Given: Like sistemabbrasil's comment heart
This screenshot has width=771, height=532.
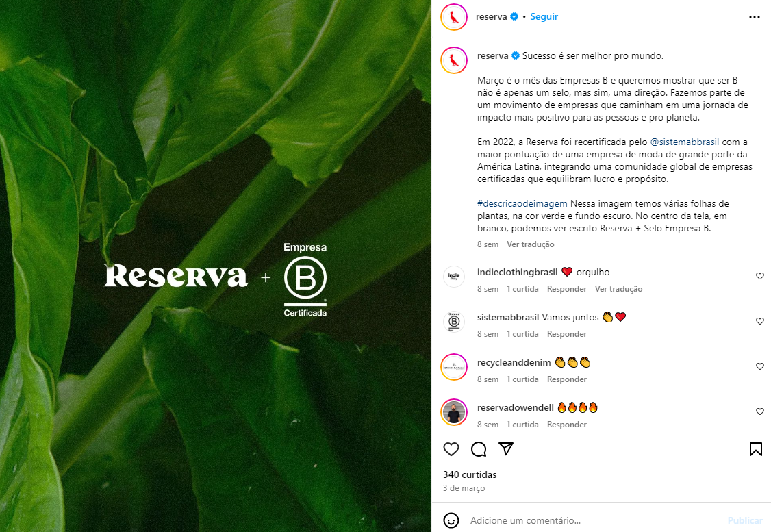Looking at the screenshot, I should coord(759,321).
